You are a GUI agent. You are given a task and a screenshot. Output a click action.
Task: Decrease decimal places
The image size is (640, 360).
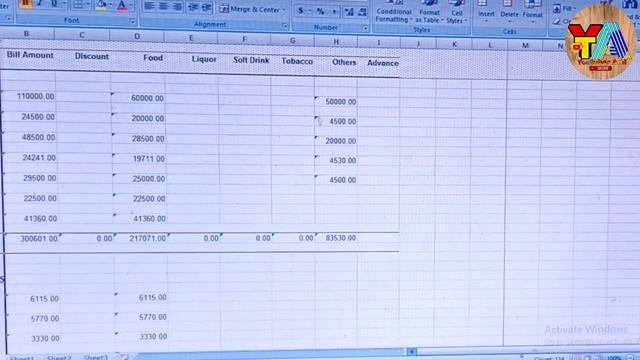pos(362,13)
